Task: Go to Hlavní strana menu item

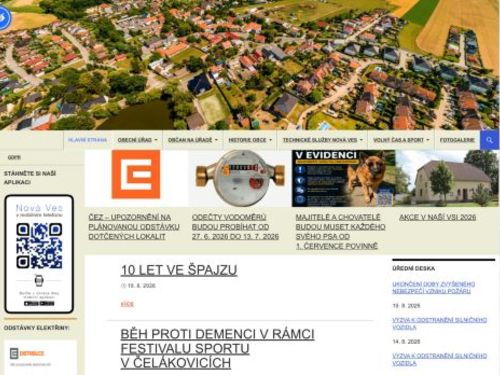Action: pos(87,140)
